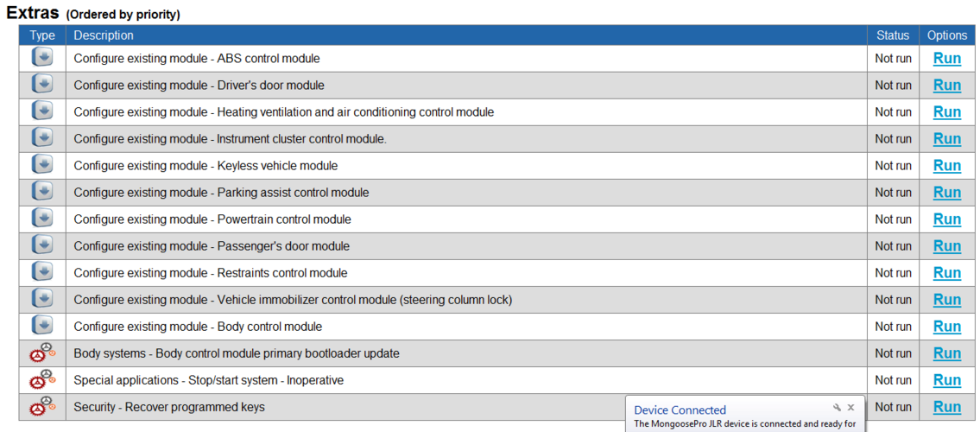Click the gears icon for bootloader update row

point(41,353)
